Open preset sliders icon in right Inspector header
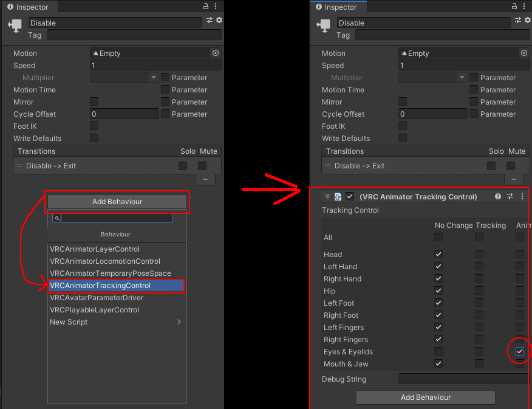The image size is (532, 409). pos(518,20)
